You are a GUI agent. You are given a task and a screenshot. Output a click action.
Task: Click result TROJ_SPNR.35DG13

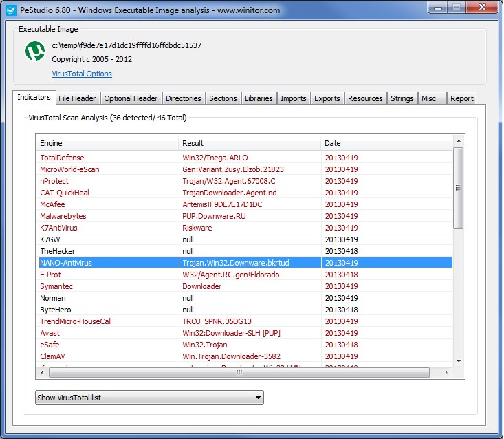click(217, 321)
